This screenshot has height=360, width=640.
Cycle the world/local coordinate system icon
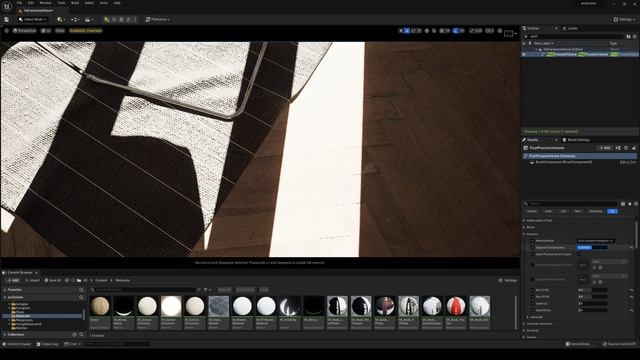(x=427, y=31)
